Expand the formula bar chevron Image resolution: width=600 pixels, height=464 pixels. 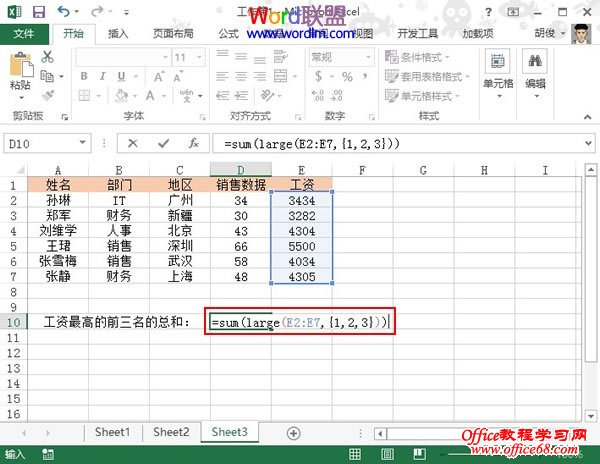pyautogui.click(x=588, y=143)
